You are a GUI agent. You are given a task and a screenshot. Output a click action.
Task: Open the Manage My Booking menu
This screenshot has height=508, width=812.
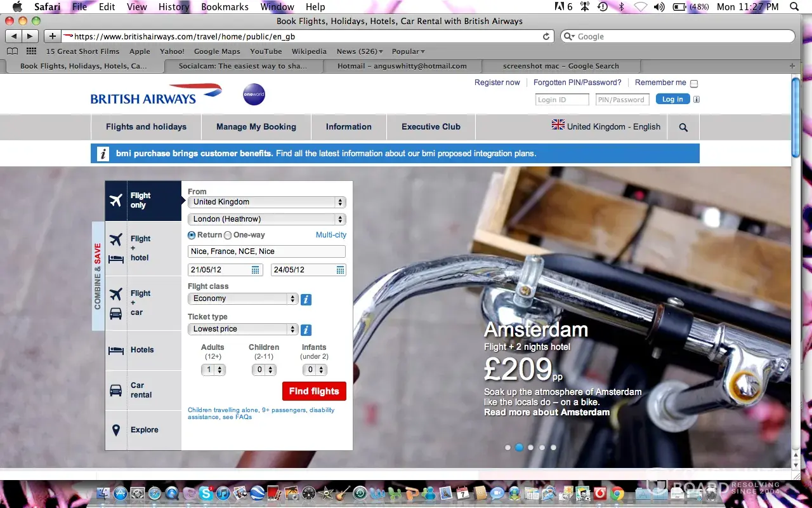point(256,127)
